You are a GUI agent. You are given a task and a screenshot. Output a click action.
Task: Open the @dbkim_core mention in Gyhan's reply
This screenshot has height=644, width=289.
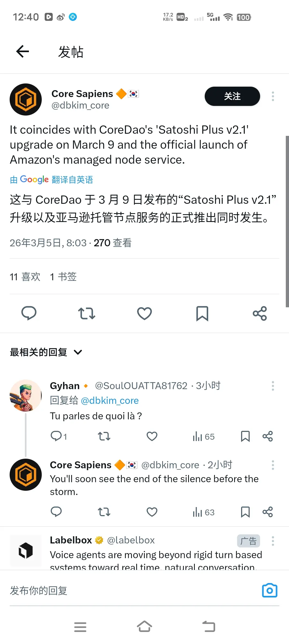pos(110,401)
